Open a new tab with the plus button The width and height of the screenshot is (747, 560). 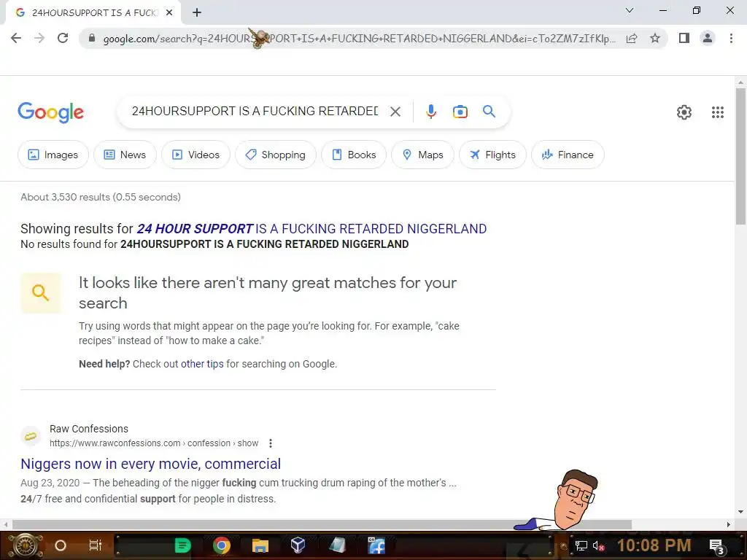pyautogui.click(x=197, y=12)
